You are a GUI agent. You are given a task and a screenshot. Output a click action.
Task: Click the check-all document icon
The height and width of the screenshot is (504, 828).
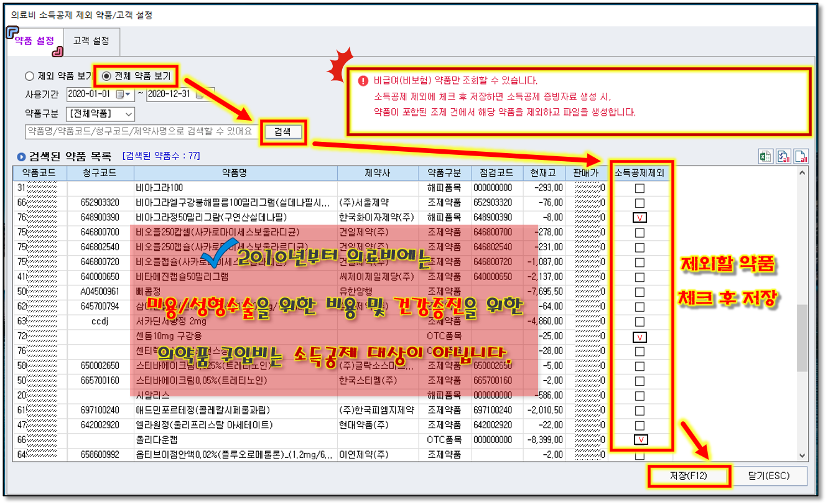pos(783,156)
